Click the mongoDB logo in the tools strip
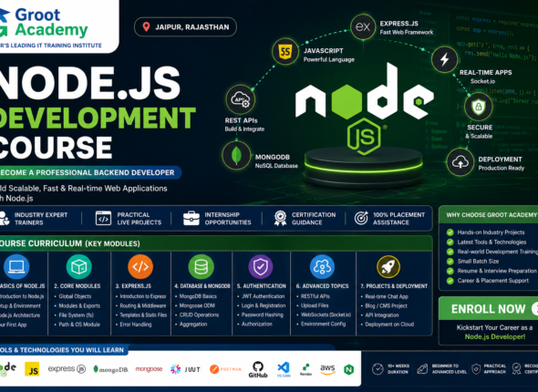538x392 pixels. 110,369
